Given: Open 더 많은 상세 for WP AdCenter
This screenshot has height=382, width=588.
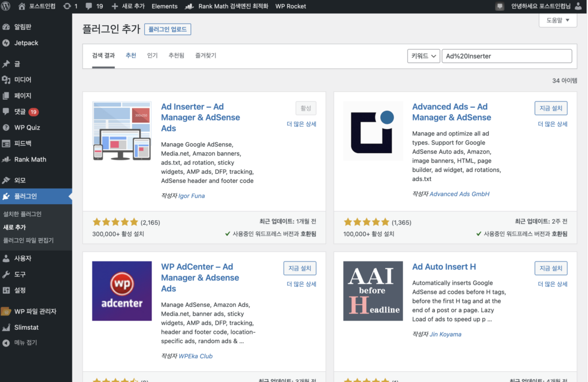Looking at the screenshot, I should pyautogui.click(x=301, y=284).
